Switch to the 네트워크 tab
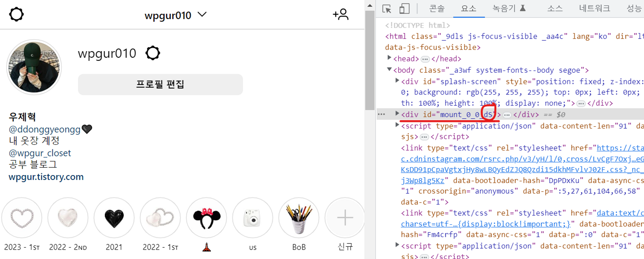 pos(594,9)
